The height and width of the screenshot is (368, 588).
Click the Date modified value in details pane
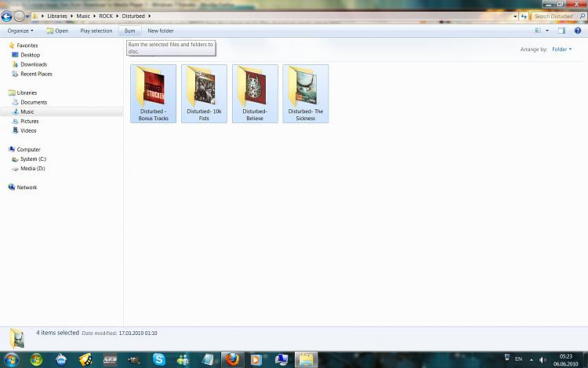pos(138,333)
